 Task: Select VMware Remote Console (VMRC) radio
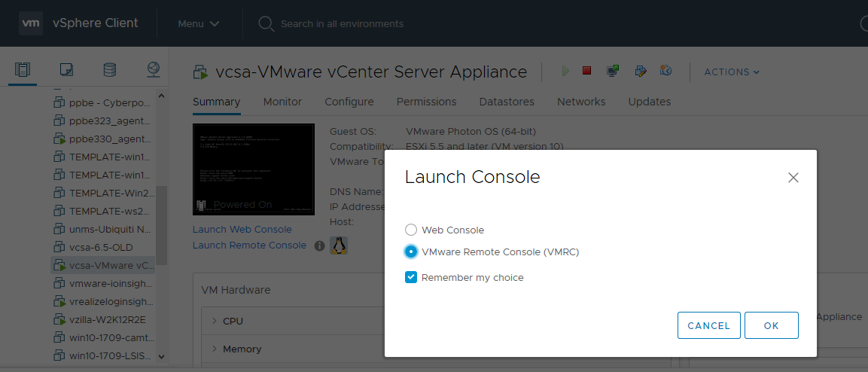(411, 252)
